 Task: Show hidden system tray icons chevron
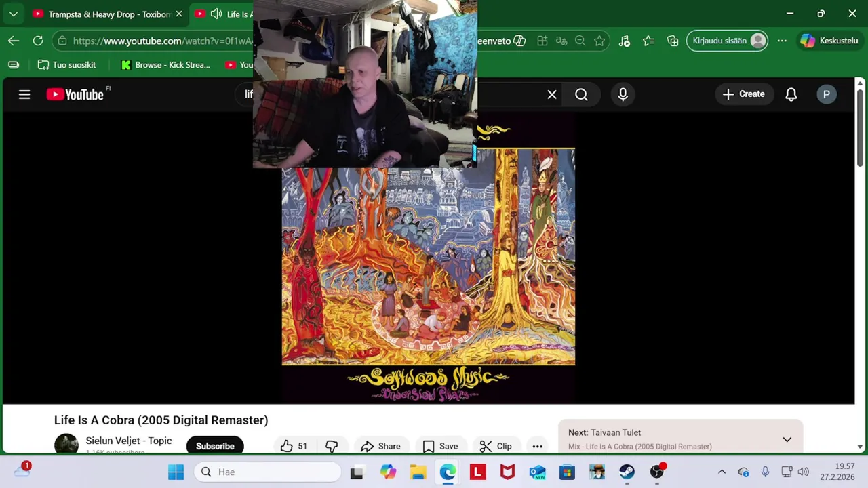(x=722, y=472)
